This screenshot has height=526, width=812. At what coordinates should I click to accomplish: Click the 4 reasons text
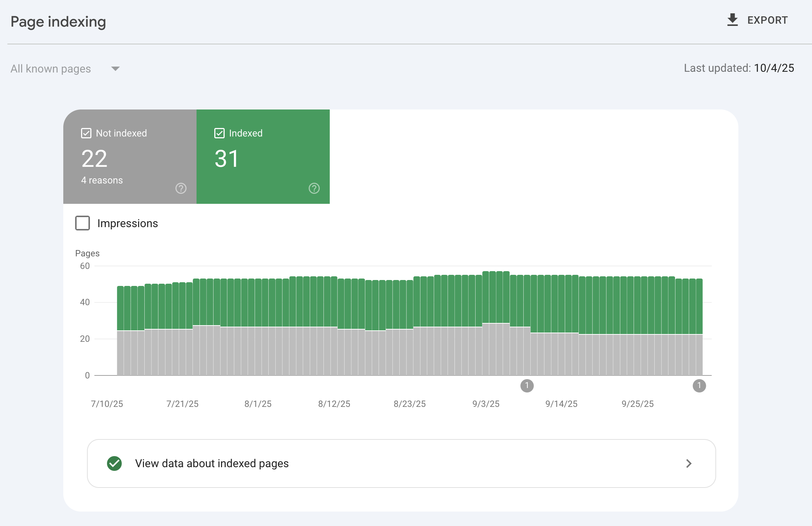tap(102, 180)
